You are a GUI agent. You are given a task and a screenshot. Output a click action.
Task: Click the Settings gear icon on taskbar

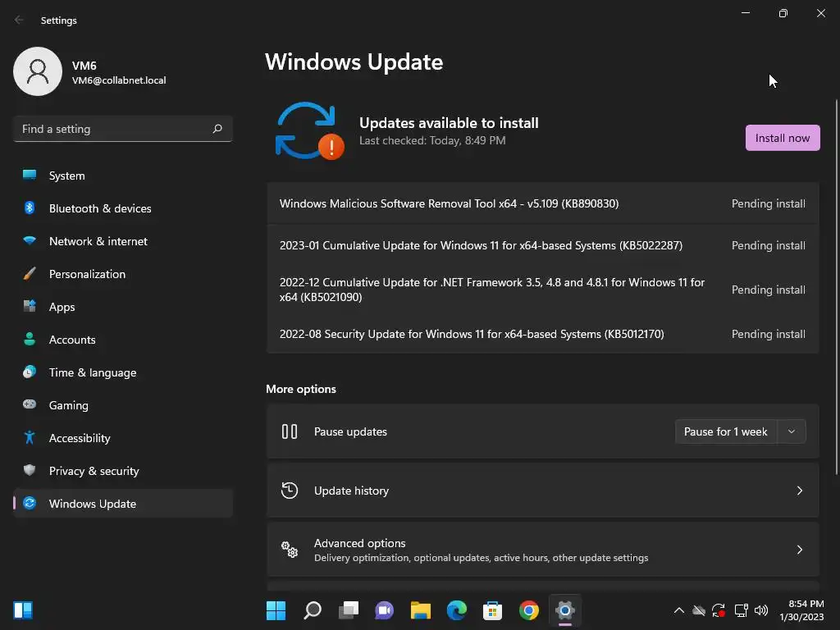pos(564,610)
